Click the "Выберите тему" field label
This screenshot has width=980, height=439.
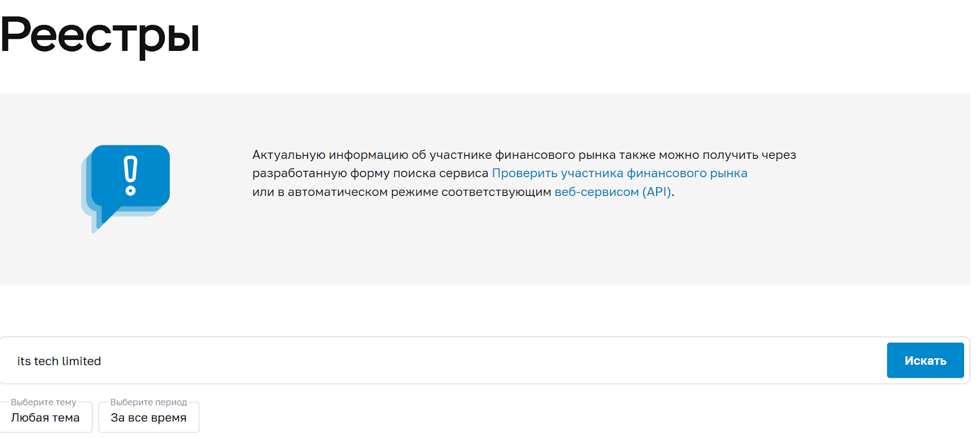click(x=43, y=402)
